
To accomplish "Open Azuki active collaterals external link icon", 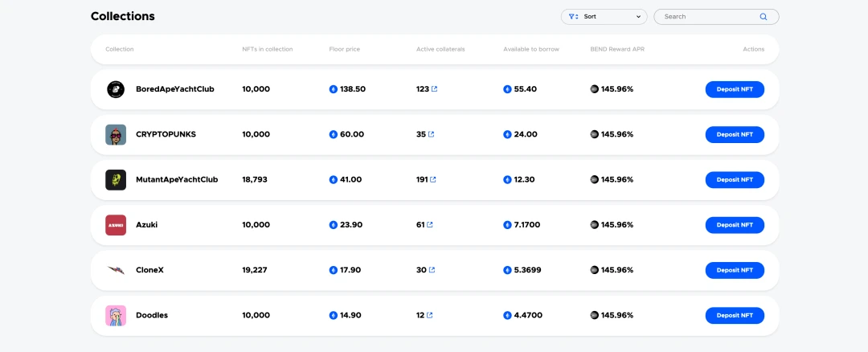I will [430, 225].
